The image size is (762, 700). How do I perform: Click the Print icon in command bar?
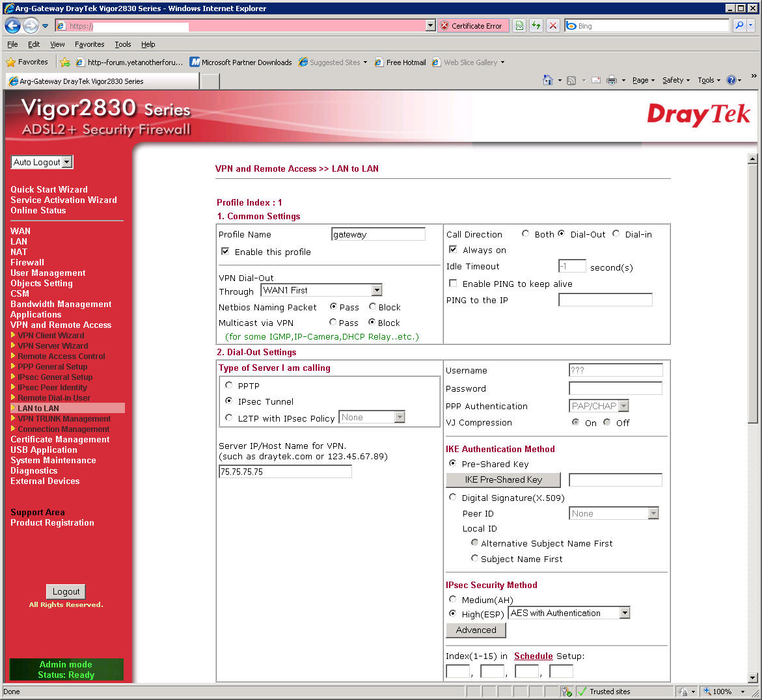611,80
